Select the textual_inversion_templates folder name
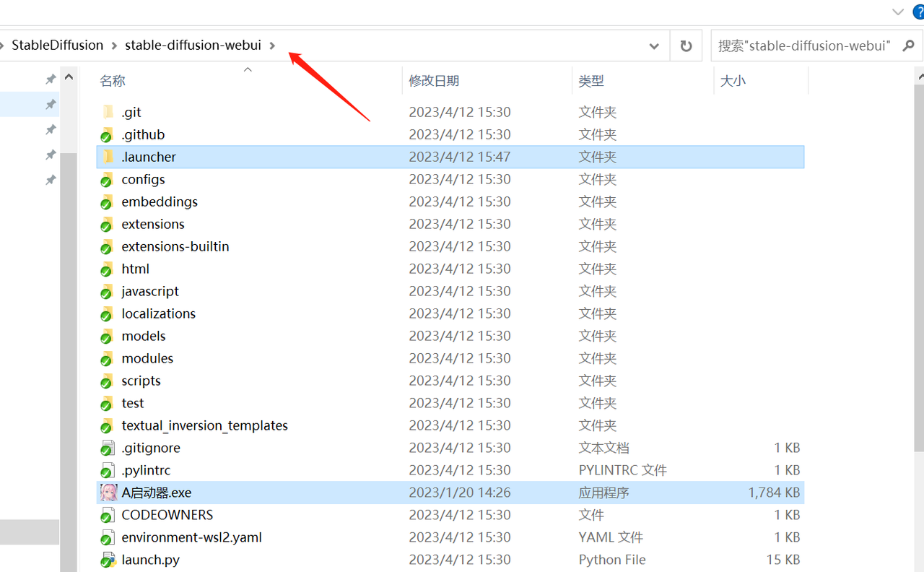924x572 pixels. (x=205, y=425)
